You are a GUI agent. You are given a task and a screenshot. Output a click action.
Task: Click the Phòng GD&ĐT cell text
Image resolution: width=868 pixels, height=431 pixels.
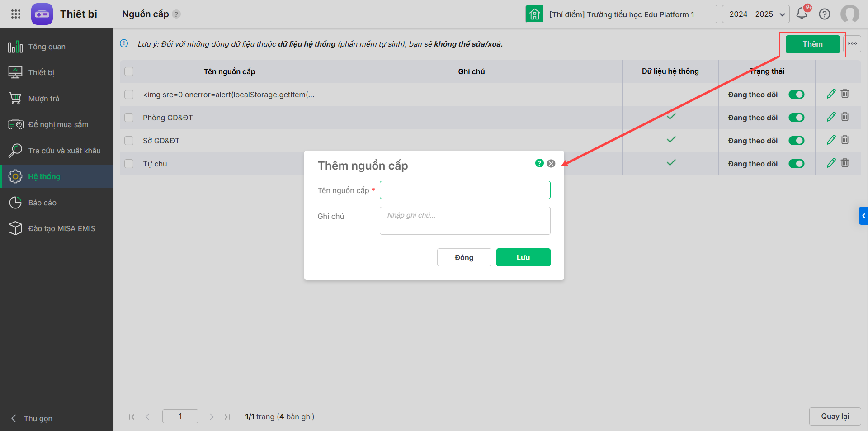(168, 118)
